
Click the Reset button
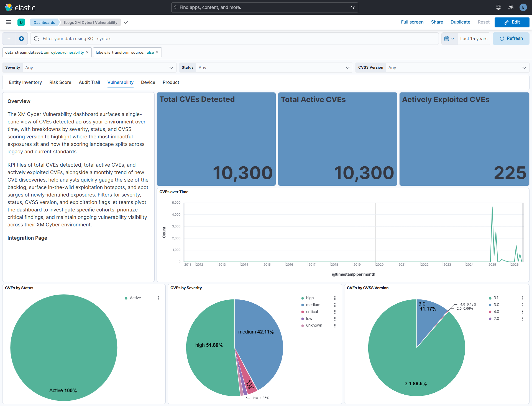484,22
